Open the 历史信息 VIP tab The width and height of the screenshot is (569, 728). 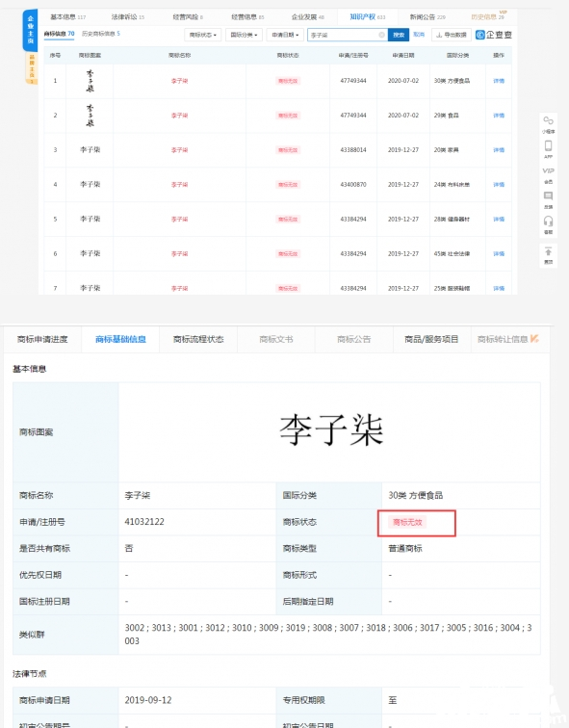488,16
